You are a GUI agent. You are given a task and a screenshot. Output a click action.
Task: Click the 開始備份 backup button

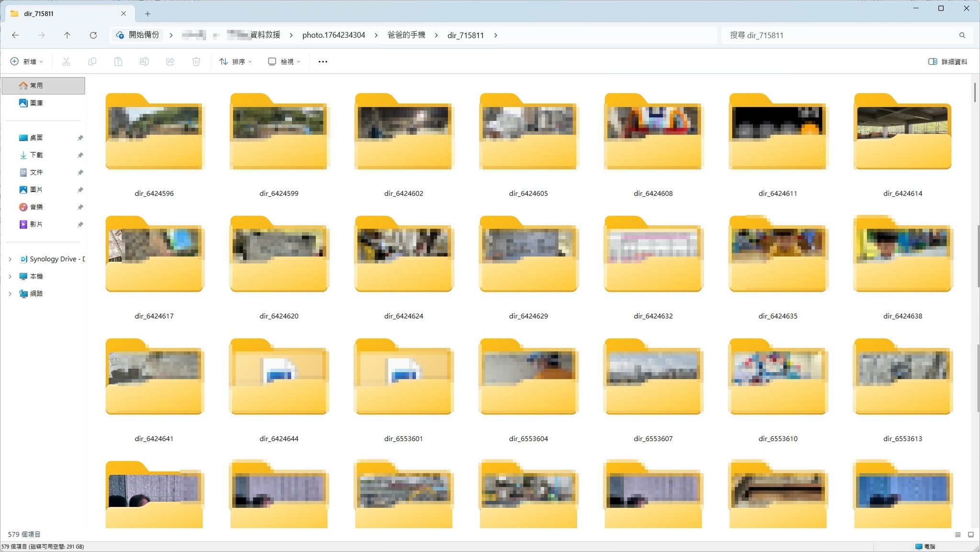coord(137,35)
